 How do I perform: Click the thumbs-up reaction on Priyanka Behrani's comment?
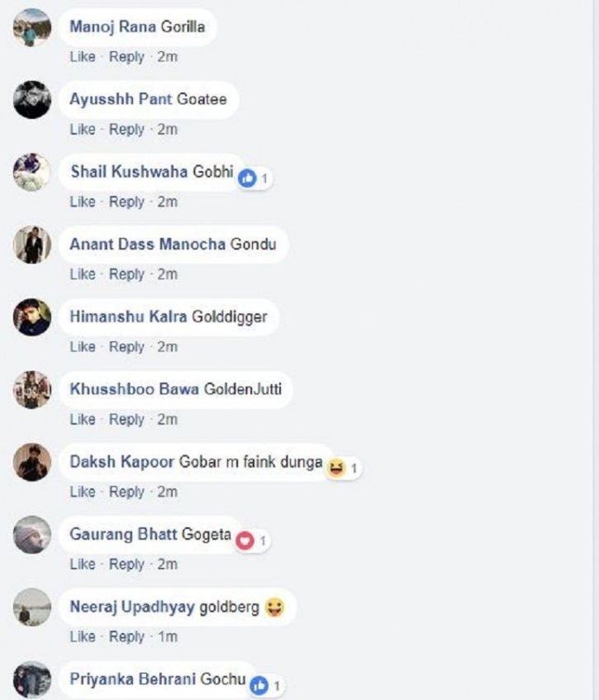[x=259, y=685]
